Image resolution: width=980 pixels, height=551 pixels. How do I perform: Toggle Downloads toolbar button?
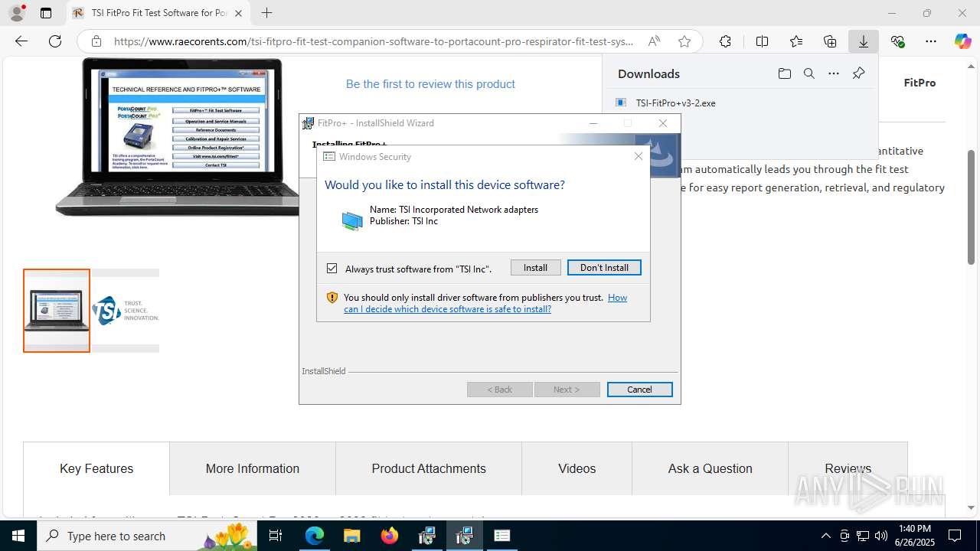coord(864,41)
